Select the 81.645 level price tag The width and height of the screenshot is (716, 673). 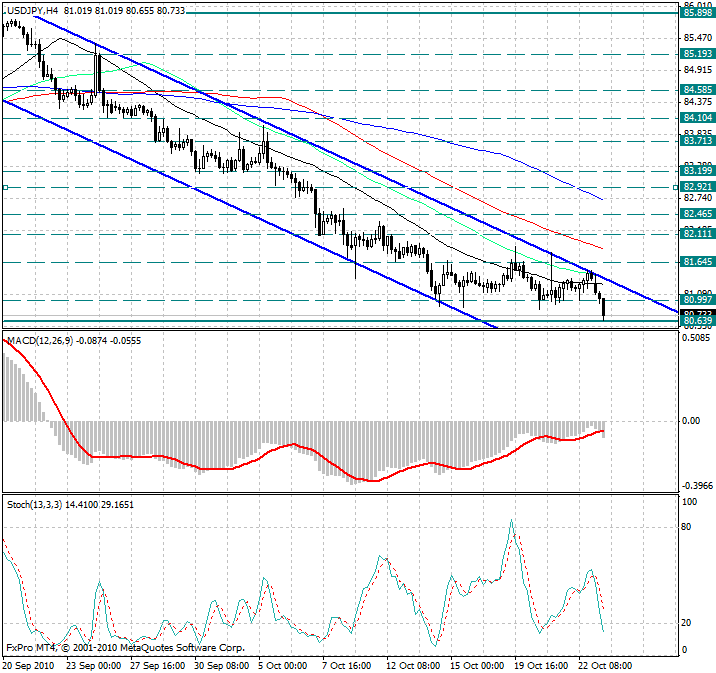click(698, 262)
